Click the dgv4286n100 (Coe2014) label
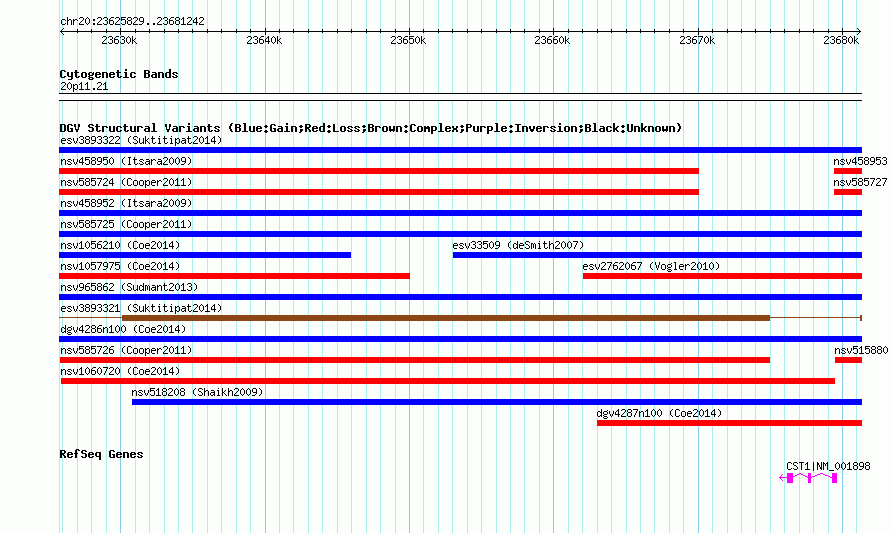This screenshot has width=890, height=533. [x=123, y=329]
